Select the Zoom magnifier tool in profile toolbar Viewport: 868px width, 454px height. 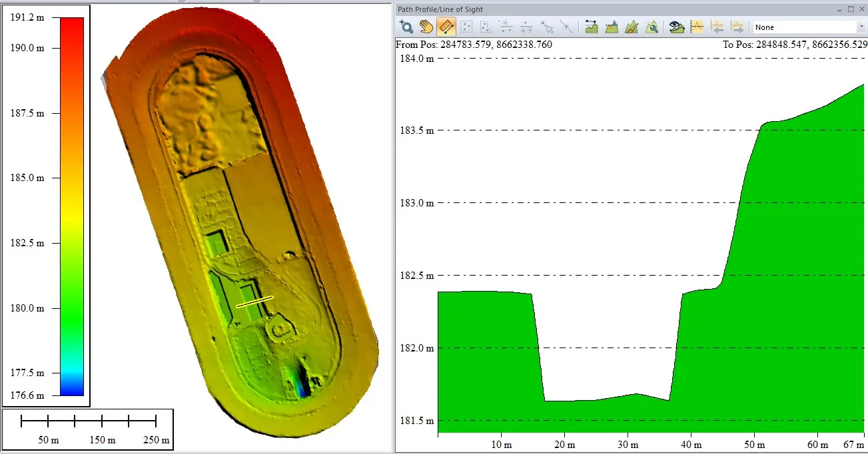tap(406, 27)
